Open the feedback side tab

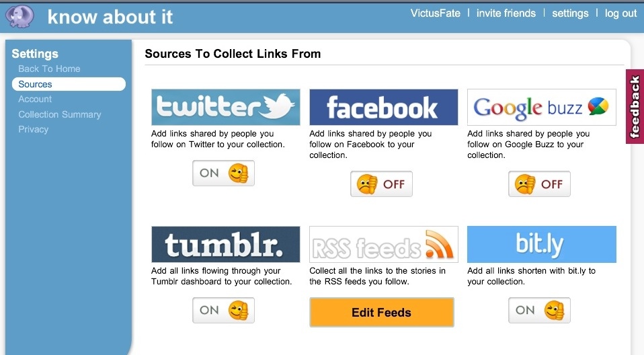point(635,106)
